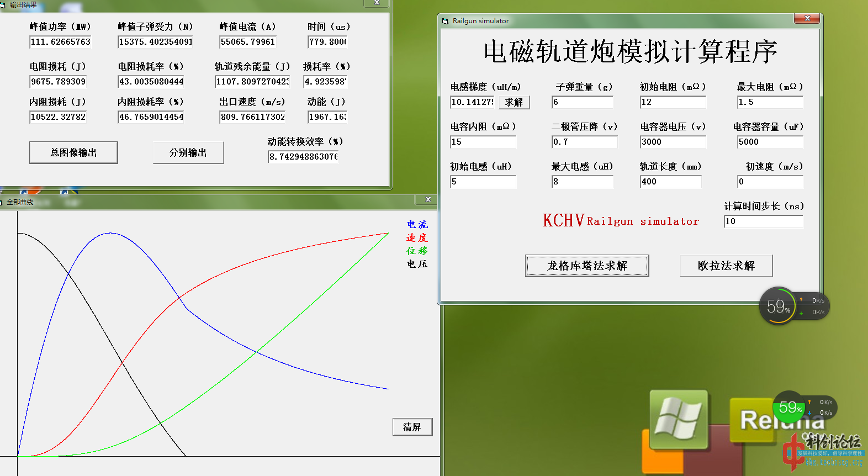Click the Windows flag desktop icon
Image resolution: width=868 pixels, height=476 pixels.
pyautogui.click(x=679, y=419)
